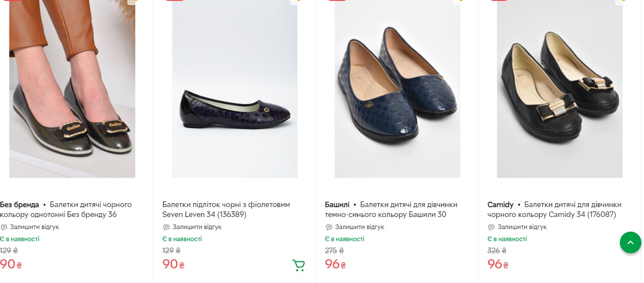Leave a review for Camidy flats
644x283 pixels.
point(522,227)
